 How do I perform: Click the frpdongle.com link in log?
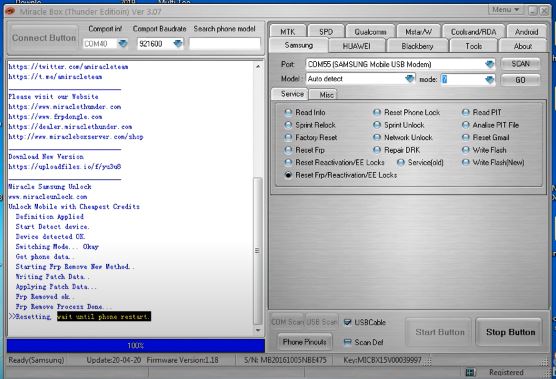55,117
